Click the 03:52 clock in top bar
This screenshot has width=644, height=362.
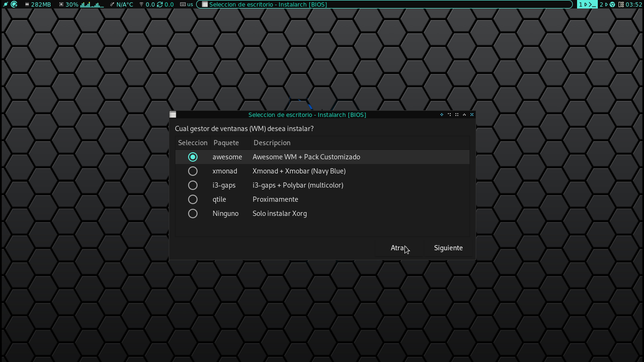coord(634,4)
